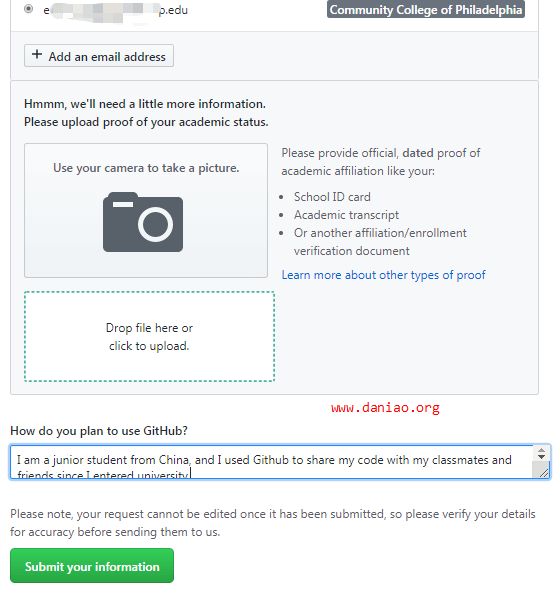Add an email address
This screenshot has height=590, width=558.
(99, 56)
